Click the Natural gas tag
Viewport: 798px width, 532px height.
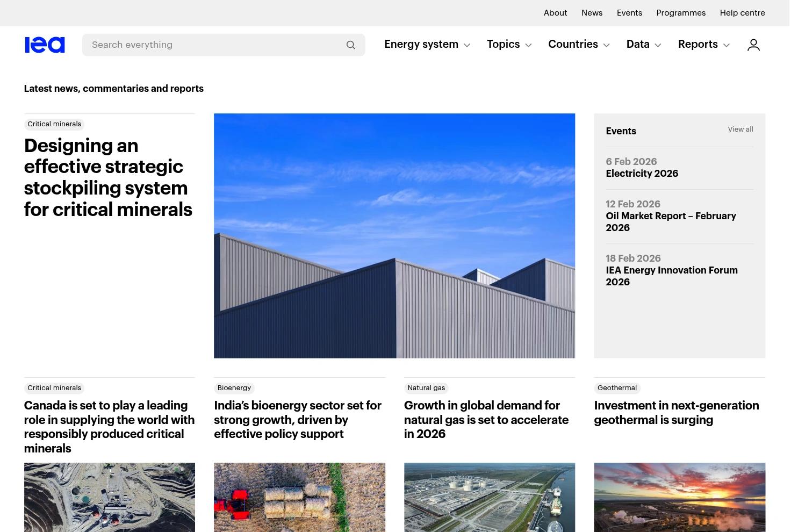point(426,388)
